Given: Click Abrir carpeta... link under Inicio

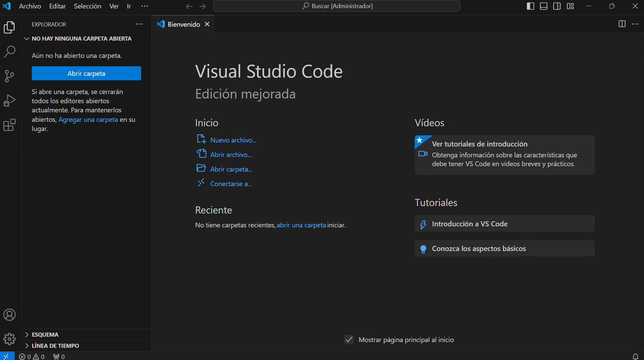Looking at the screenshot, I should [x=231, y=169].
